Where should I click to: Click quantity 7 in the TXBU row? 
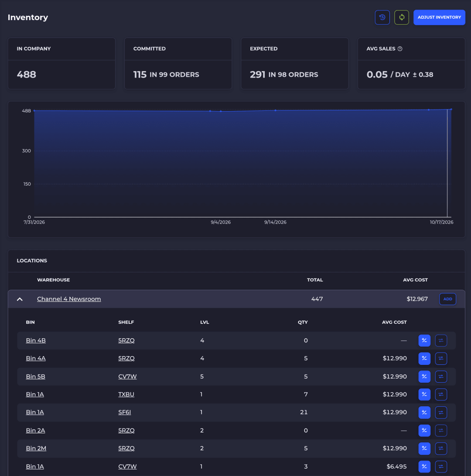click(x=306, y=394)
